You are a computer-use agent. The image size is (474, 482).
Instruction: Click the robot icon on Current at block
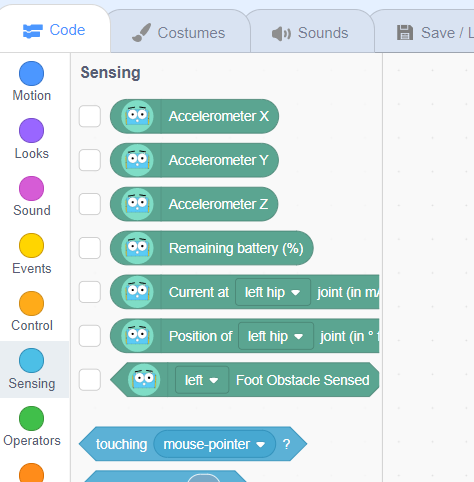(137, 292)
